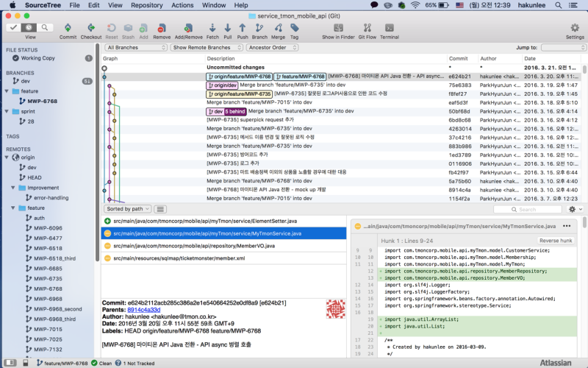The image size is (588, 368).
Task: Select MemberVO.java in file list
Action: tap(223, 246)
